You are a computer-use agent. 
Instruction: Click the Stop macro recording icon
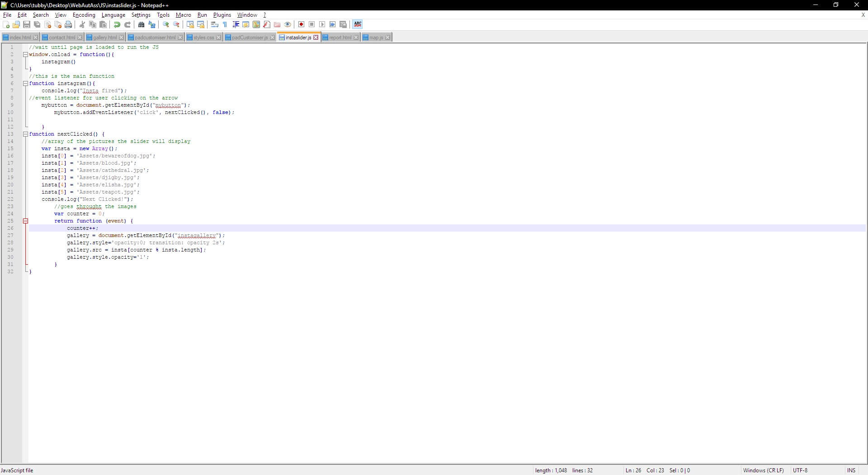[x=312, y=24]
